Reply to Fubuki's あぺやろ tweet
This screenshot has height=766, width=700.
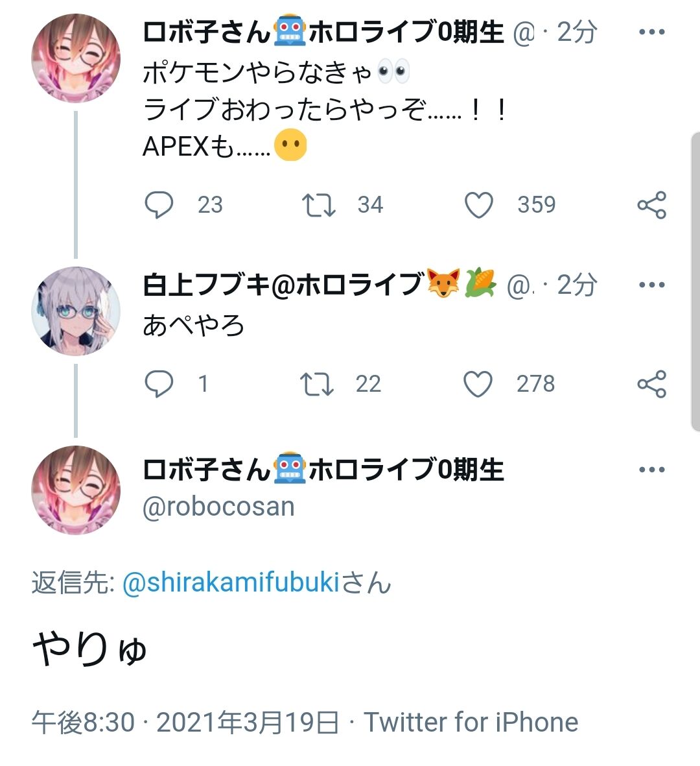tap(159, 384)
